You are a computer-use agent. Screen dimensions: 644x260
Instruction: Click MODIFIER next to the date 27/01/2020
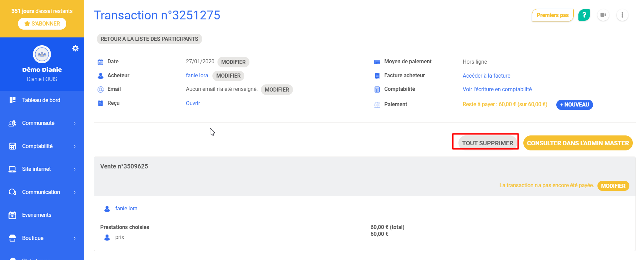(233, 62)
